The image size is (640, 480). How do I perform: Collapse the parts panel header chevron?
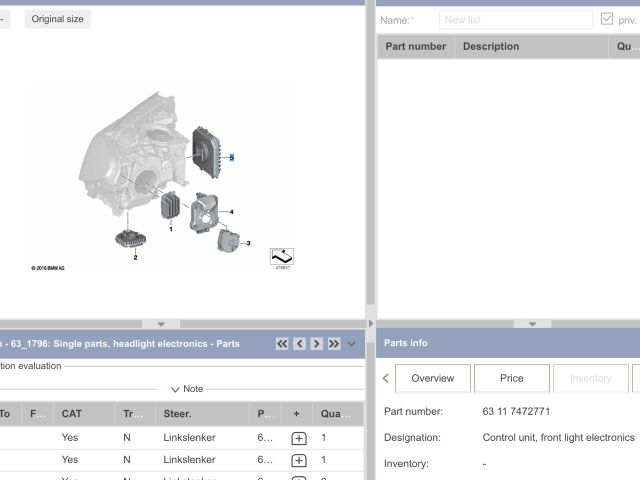[351, 344]
